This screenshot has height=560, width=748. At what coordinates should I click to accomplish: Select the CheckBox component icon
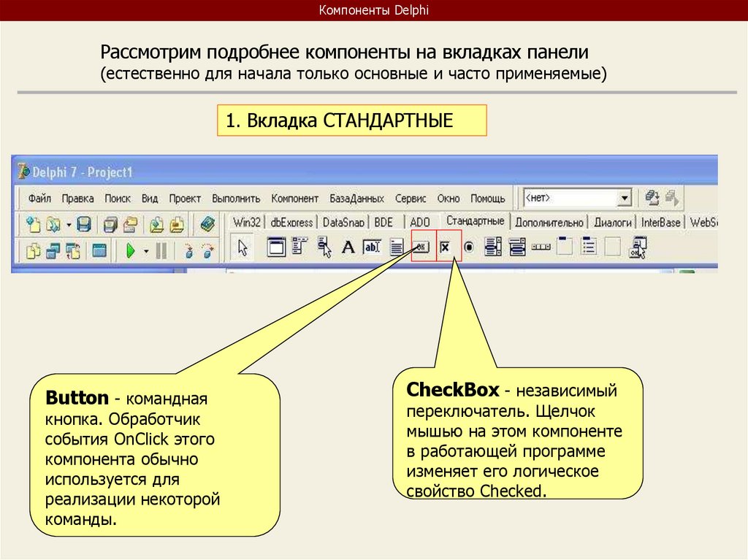[x=445, y=247]
